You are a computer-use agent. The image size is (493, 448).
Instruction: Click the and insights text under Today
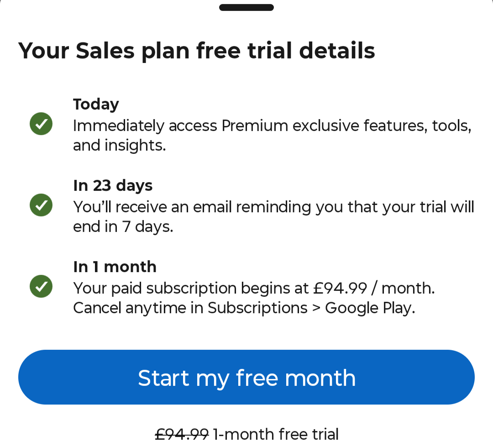pos(119,146)
